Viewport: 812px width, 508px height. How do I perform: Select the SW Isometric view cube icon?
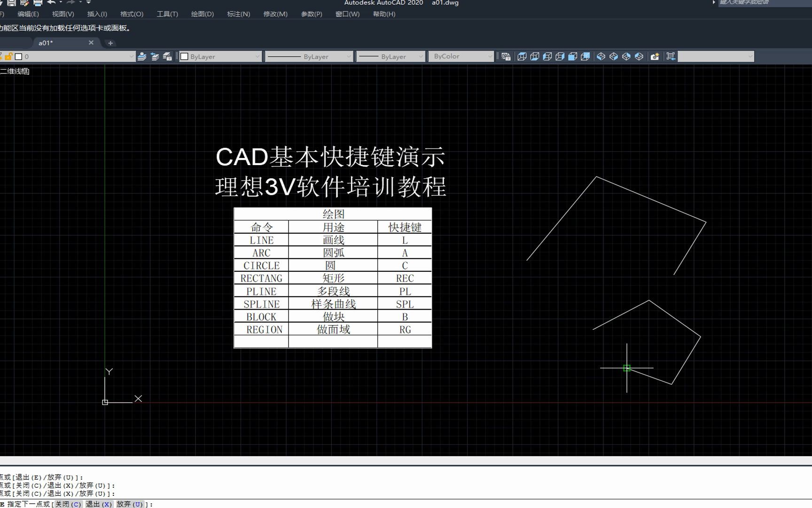[601, 56]
